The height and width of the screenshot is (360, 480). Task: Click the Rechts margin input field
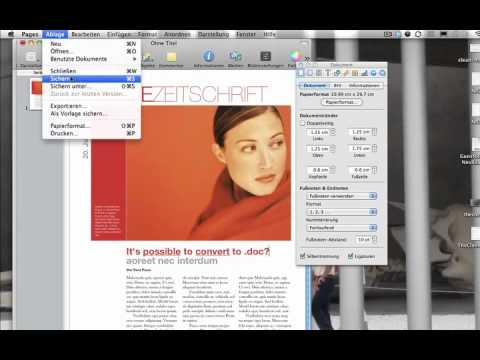pos(359,132)
